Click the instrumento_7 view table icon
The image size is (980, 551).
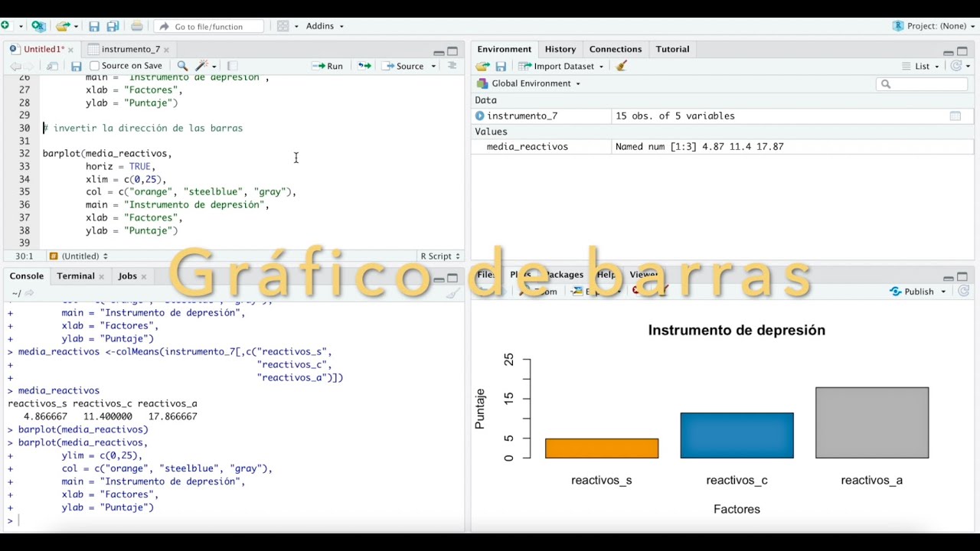pos(955,116)
